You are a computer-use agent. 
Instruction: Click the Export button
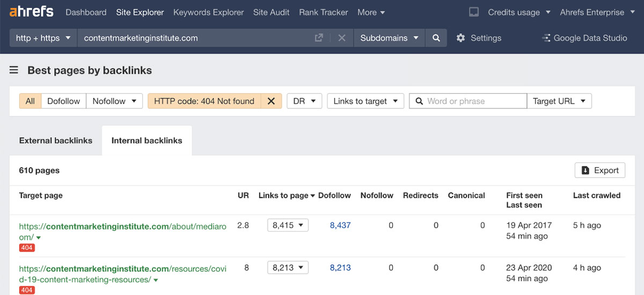600,170
